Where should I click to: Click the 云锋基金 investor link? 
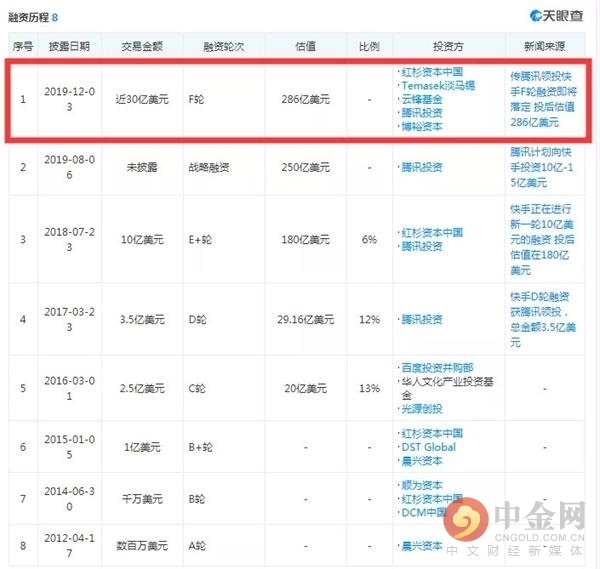point(422,99)
